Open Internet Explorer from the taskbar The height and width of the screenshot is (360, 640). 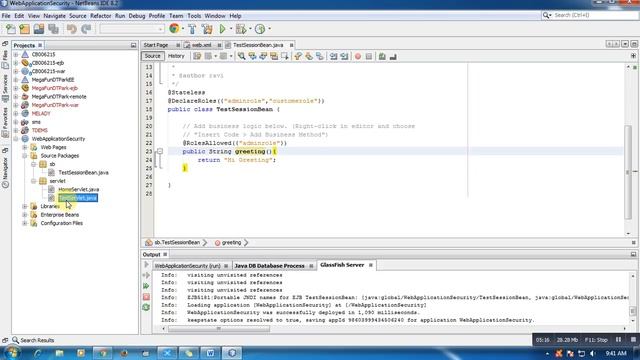tap(37, 353)
